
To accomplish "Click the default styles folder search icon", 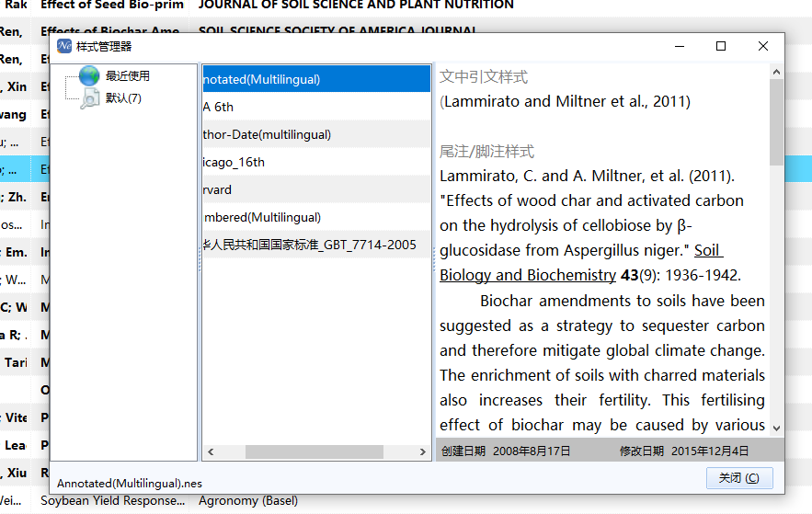I will point(89,98).
